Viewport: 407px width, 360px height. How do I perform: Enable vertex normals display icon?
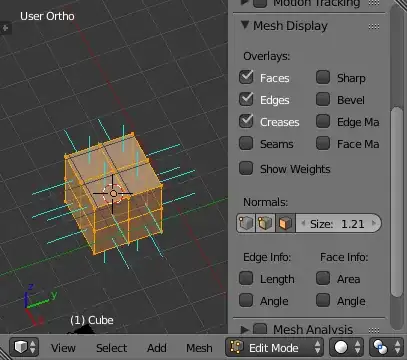coord(246,223)
